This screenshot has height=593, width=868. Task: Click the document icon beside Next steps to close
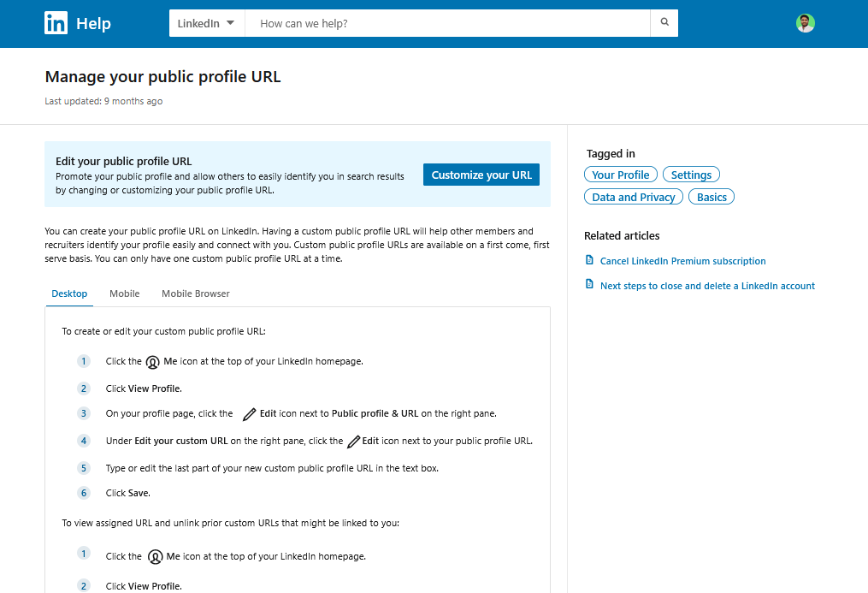589,285
